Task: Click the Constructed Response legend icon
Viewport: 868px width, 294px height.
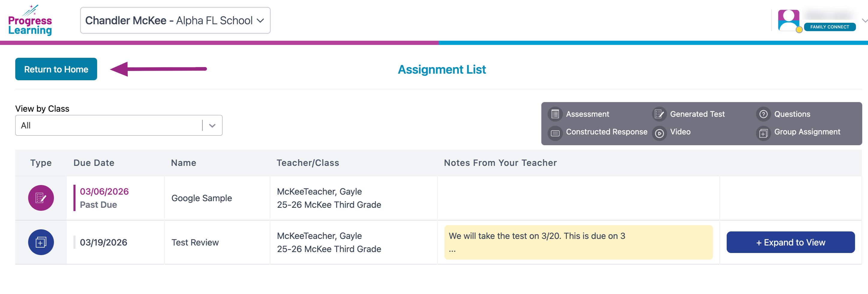Action: pos(555,133)
